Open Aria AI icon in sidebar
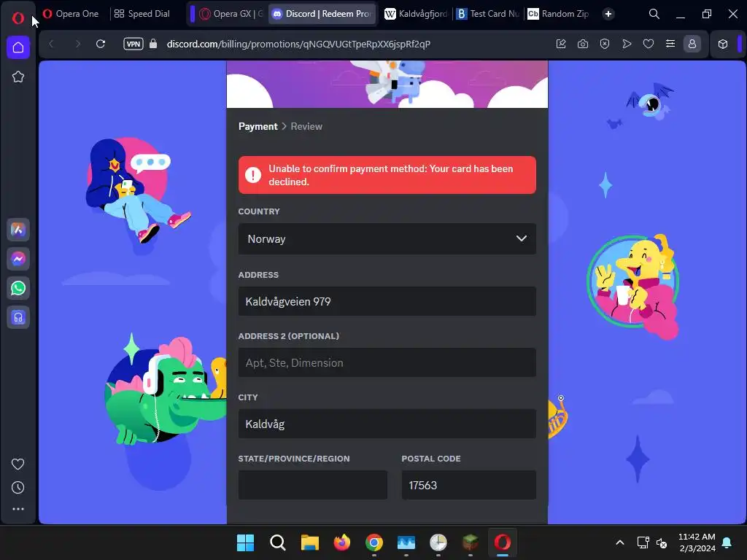The image size is (747, 560). (x=18, y=230)
